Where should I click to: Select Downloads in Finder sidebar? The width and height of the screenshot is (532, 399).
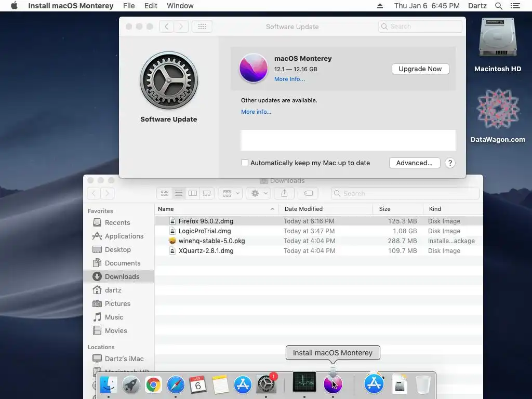pos(119,276)
